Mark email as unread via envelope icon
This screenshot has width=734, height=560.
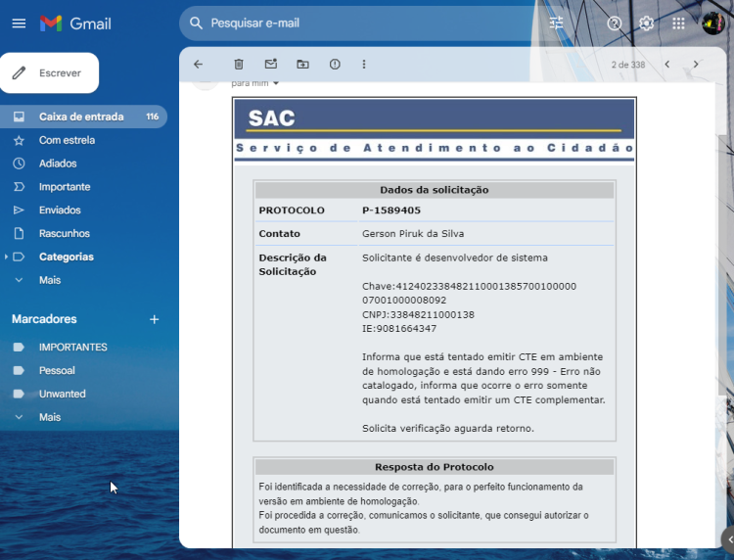tap(271, 64)
